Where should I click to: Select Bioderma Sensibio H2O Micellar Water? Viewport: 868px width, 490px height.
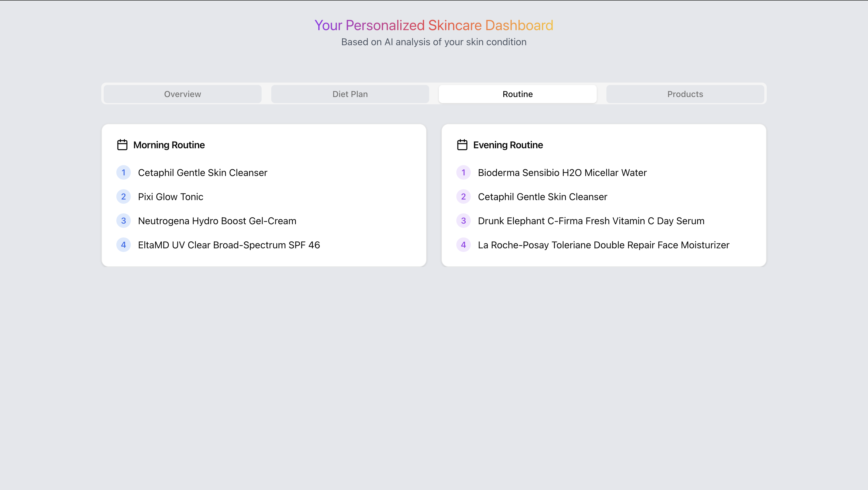point(562,173)
